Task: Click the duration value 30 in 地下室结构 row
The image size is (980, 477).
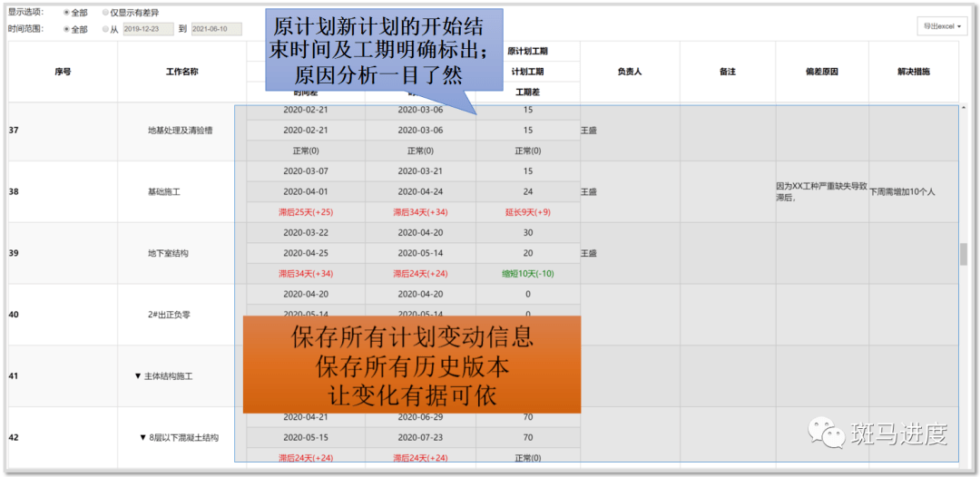Action: tap(527, 232)
